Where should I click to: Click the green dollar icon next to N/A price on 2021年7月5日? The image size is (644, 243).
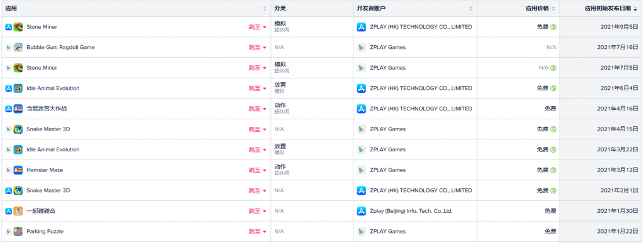click(553, 68)
